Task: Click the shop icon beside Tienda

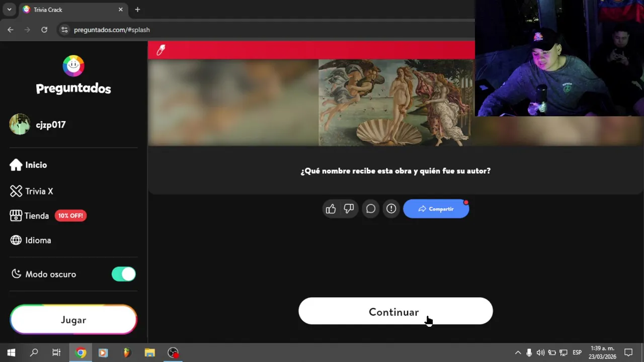Action: coord(16,216)
